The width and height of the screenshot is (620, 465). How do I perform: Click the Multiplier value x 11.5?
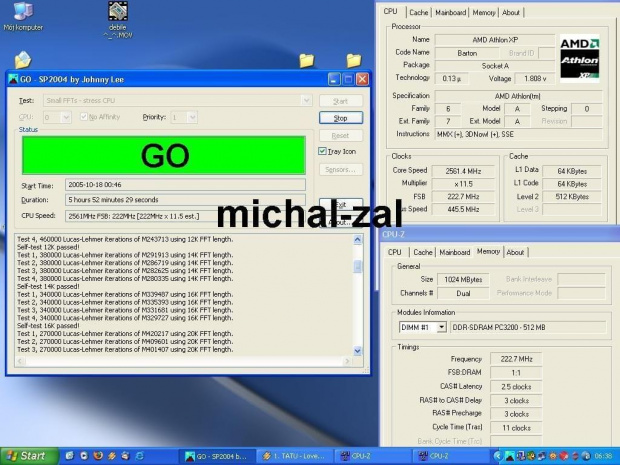[x=463, y=184]
